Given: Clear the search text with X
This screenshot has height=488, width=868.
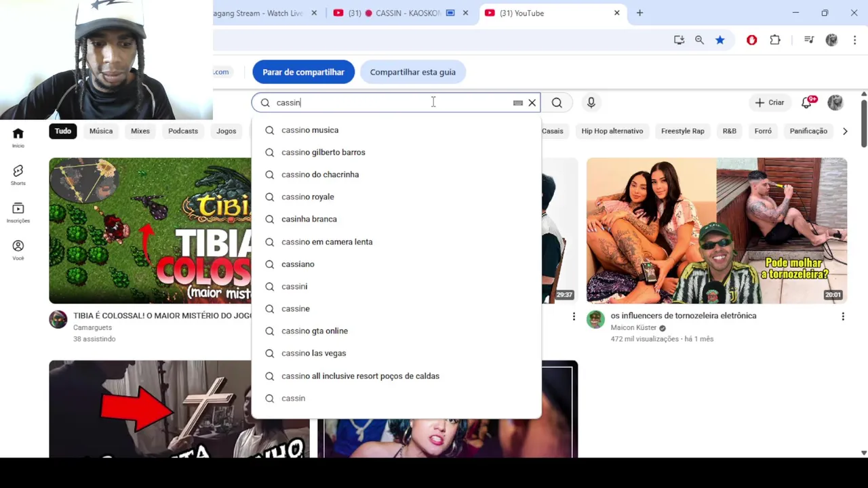Looking at the screenshot, I should (532, 103).
